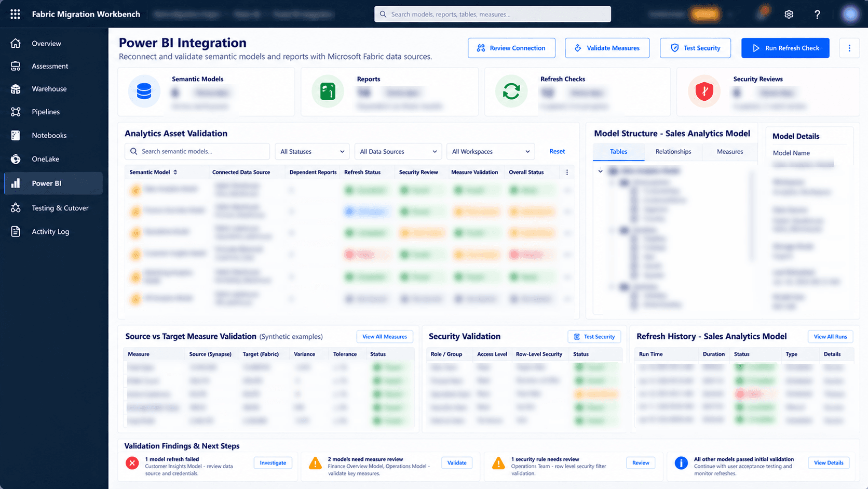
Task: Click the top search models field
Action: tap(492, 14)
